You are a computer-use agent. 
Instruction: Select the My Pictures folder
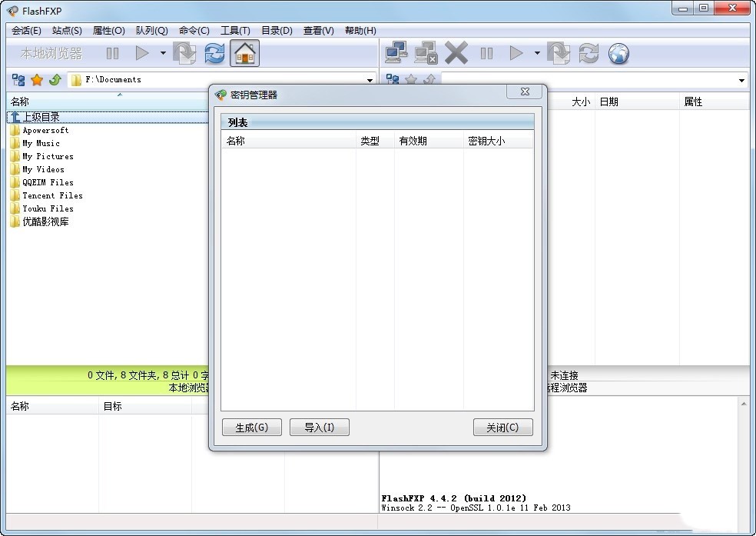coord(48,156)
